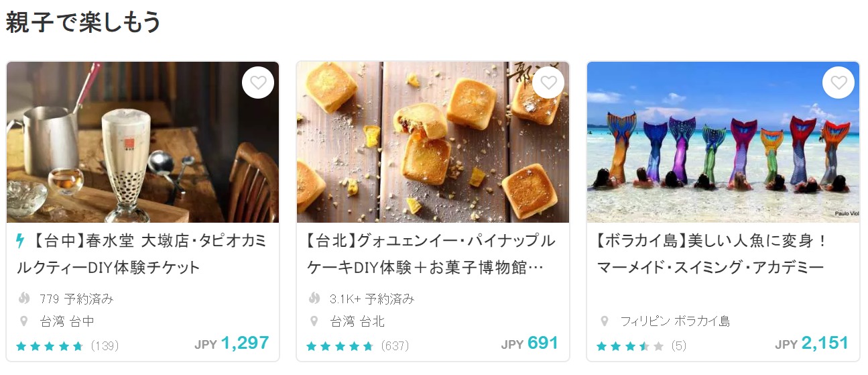The height and width of the screenshot is (375, 868).
Task: Open the pineapple cakes photo thumbnail
Action: point(433,142)
